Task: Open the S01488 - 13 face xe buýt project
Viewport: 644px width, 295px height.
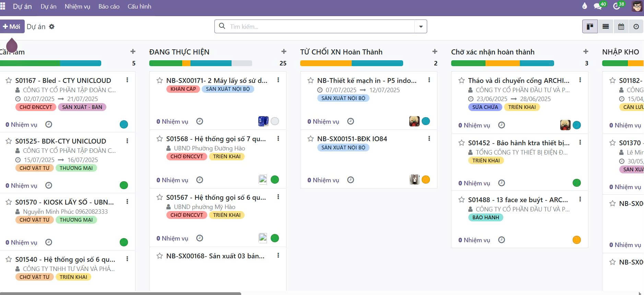Action: pyautogui.click(x=518, y=200)
